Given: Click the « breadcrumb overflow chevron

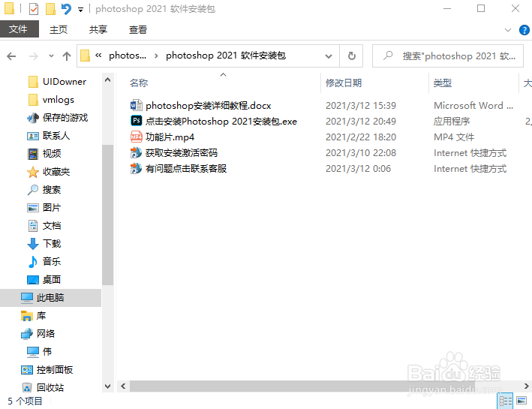Looking at the screenshot, I should point(98,56).
